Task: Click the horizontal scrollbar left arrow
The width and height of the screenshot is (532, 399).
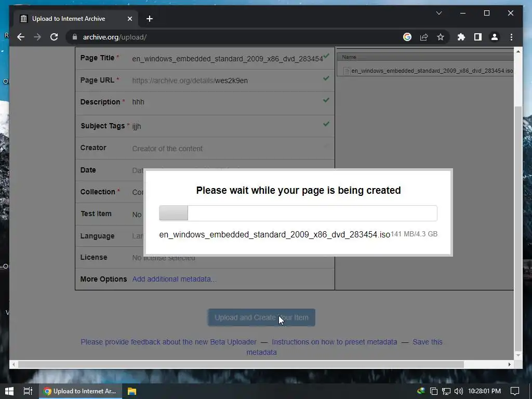Action: point(14,364)
